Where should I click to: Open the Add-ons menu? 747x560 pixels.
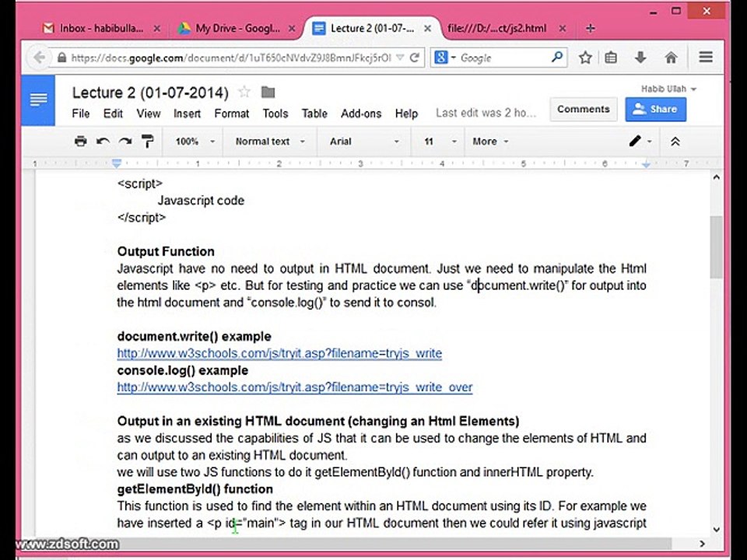pyautogui.click(x=361, y=114)
